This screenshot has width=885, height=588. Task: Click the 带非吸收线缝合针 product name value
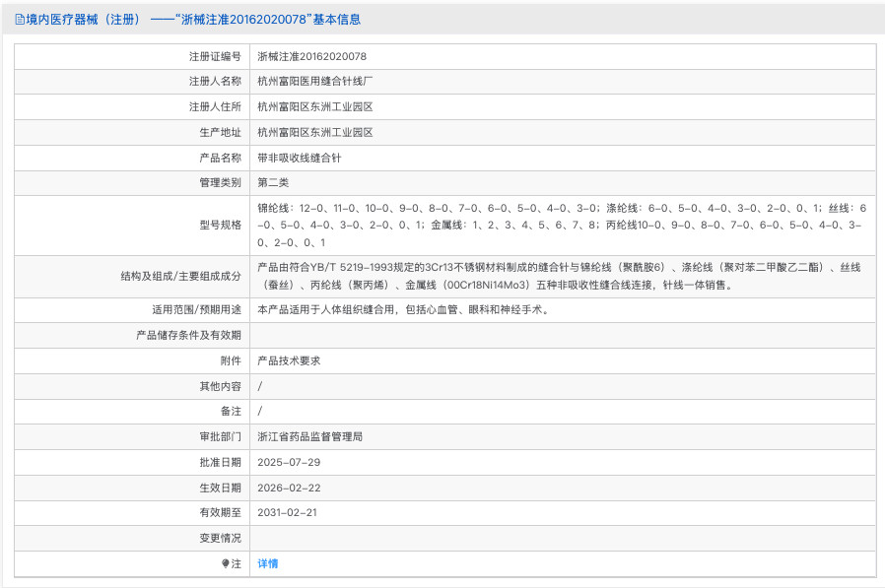[x=302, y=158]
